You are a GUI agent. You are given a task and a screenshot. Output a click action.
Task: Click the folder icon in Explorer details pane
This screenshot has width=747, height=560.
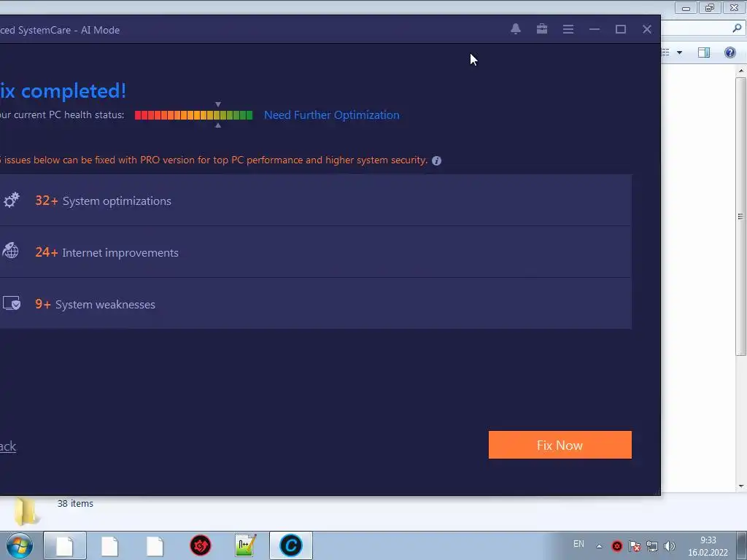[26, 511]
